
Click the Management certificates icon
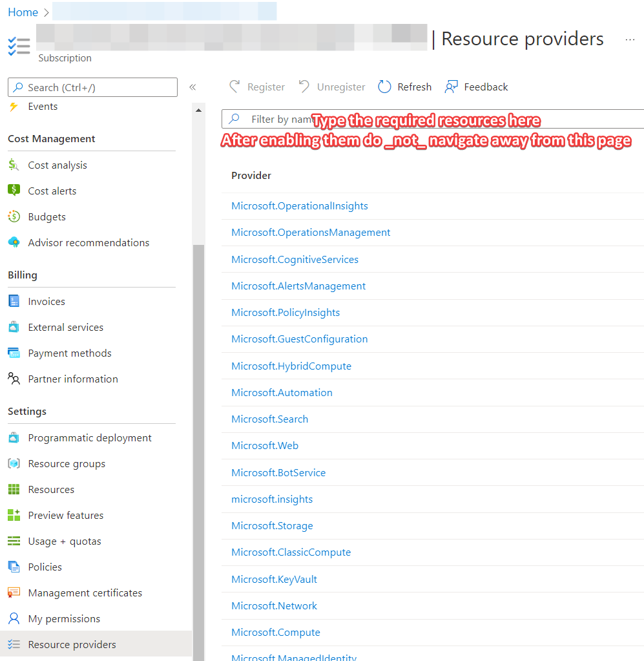pyautogui.click(x=14, y=593)
